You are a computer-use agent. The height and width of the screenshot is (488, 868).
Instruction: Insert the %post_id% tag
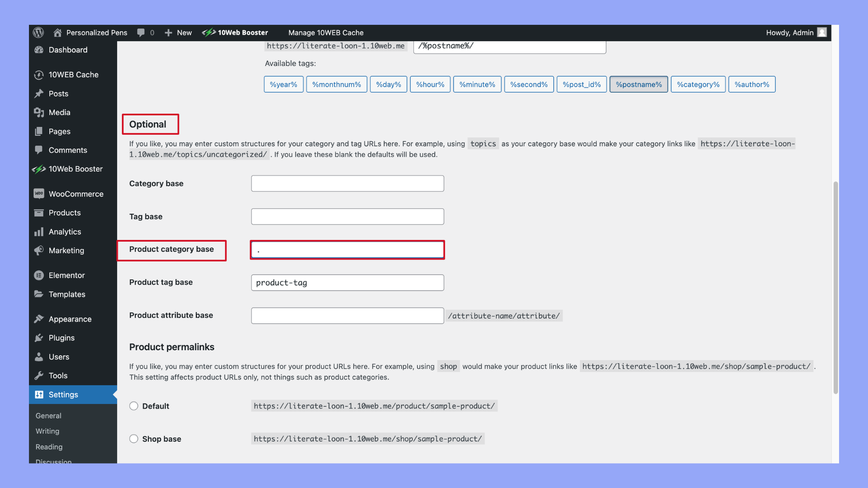(581, 84)
